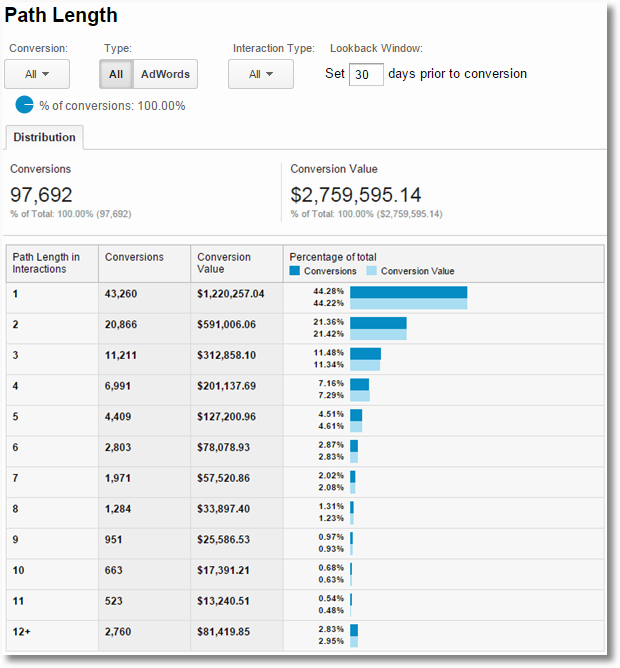620x668 pixels.
Task: Click the bar for path length 1
Action: tap(408, 298)
